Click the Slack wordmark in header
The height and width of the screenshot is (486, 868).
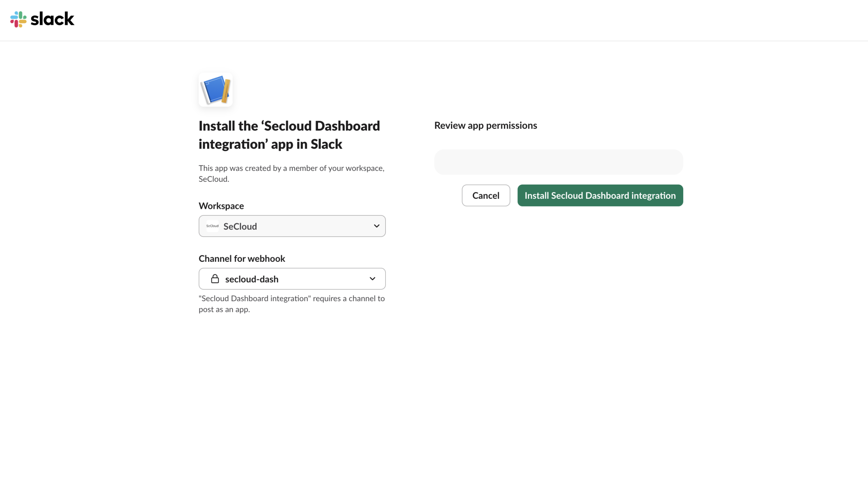52,19
